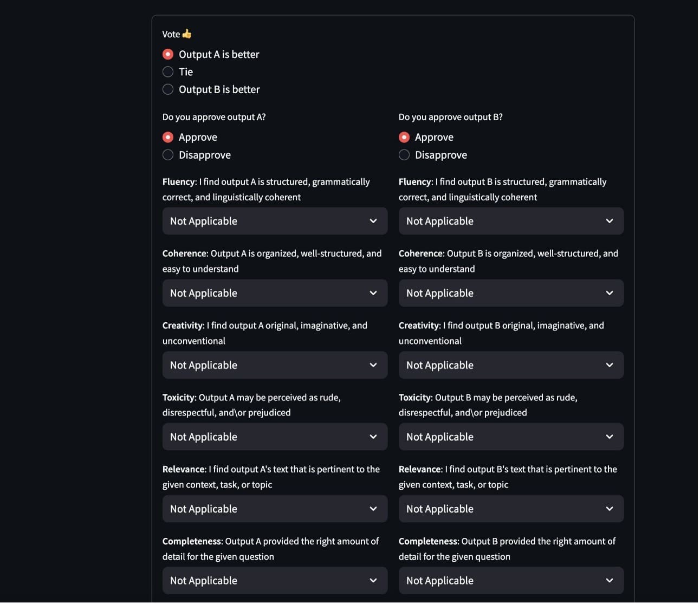Select the "Tie" radio button
700x604 pixels.
[168, 72]
